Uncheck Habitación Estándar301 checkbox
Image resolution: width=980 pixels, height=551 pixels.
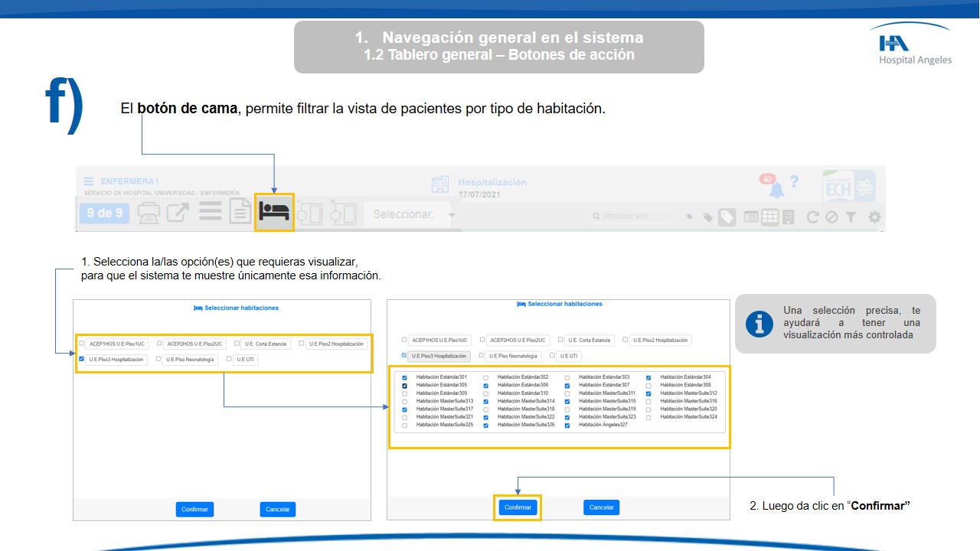pos(404,377)
